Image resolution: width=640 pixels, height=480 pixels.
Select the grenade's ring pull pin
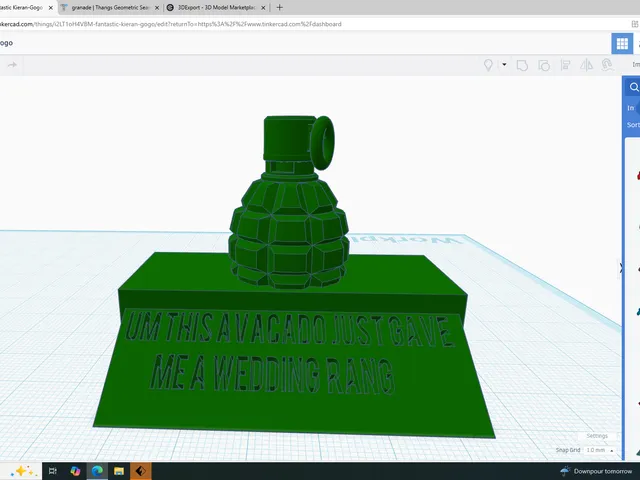click(322, 142)
